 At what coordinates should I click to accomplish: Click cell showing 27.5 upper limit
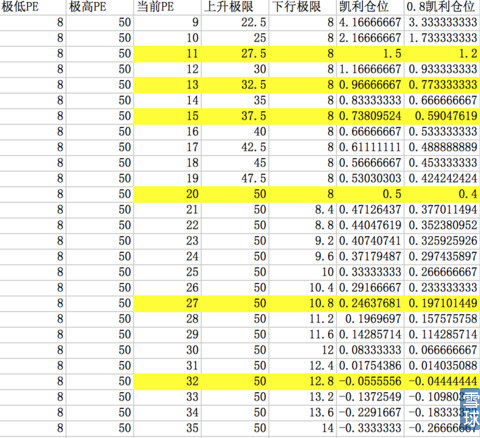[x=235, y=54]
